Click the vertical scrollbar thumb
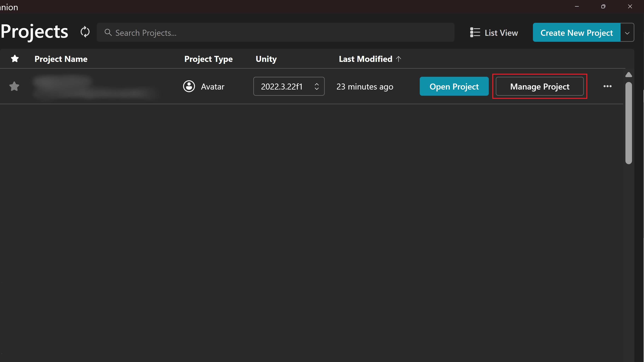The width and height of the screenshot is (644, 362). pyautogui.click(x=629, y=123)
